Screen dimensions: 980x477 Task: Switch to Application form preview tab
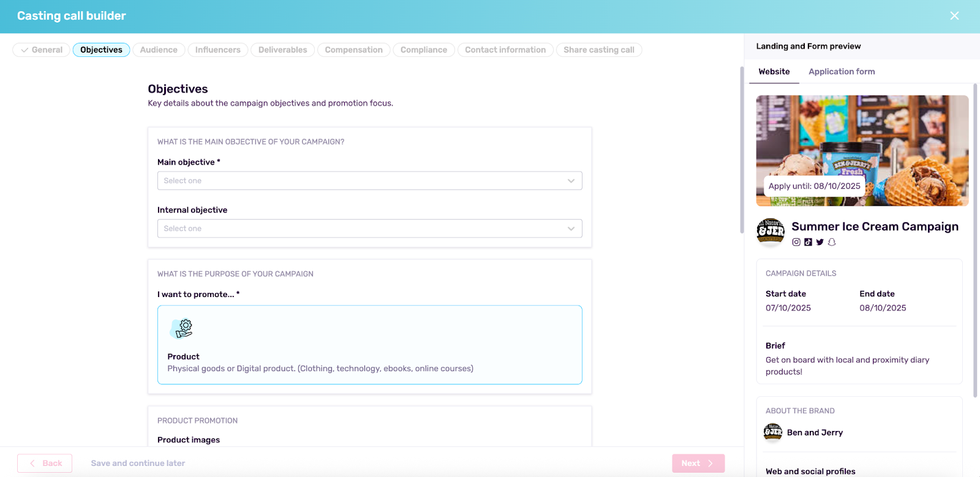(x=842, y=72)
